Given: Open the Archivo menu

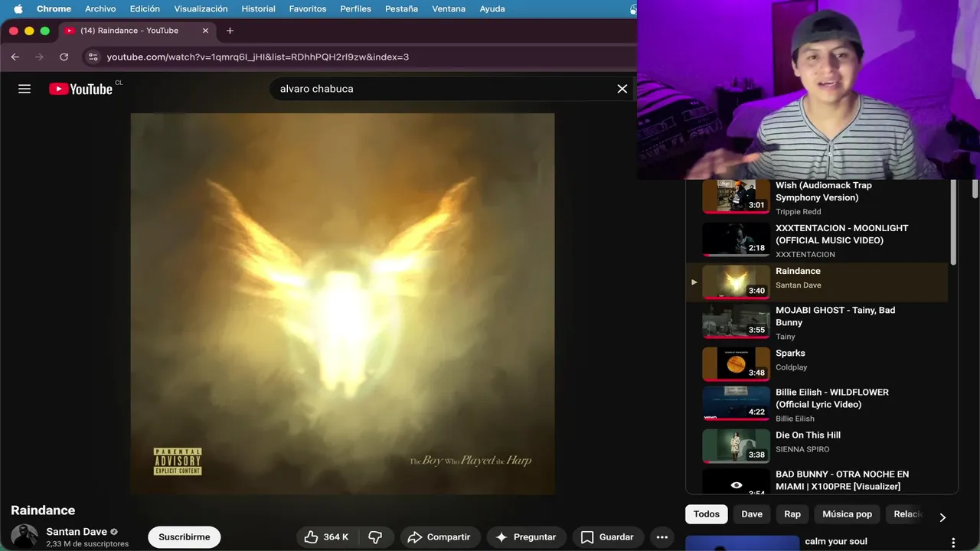Looking at the screenshot, I should [100, 8].
